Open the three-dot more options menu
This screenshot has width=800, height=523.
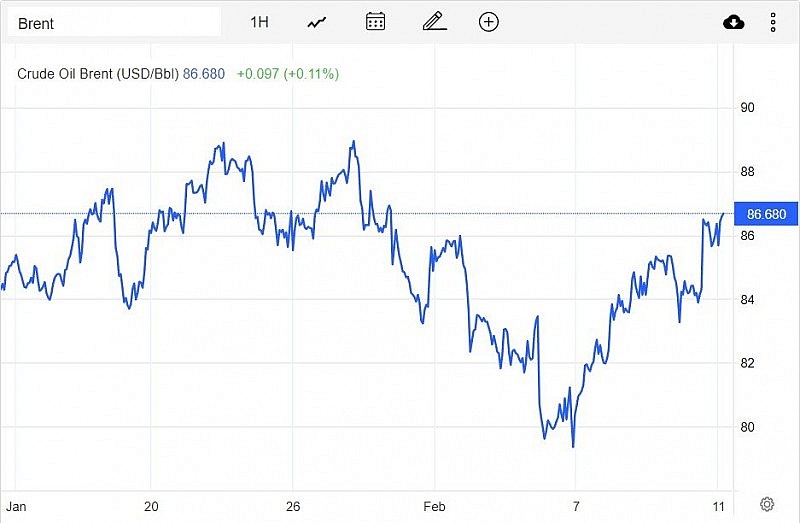coord(773,22)
